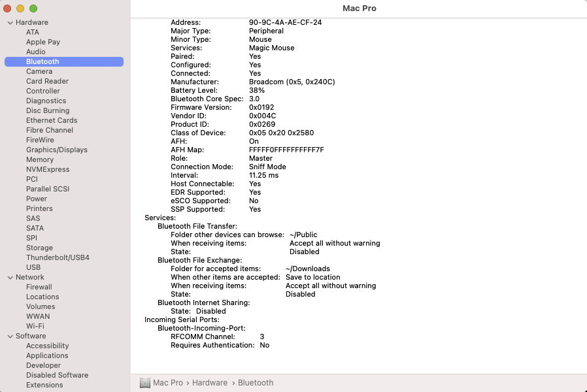Viewport: 587px width, 392px height.
Task: Select Thunderbolt/USB4 in the sidebar
Action: [58, 257]
